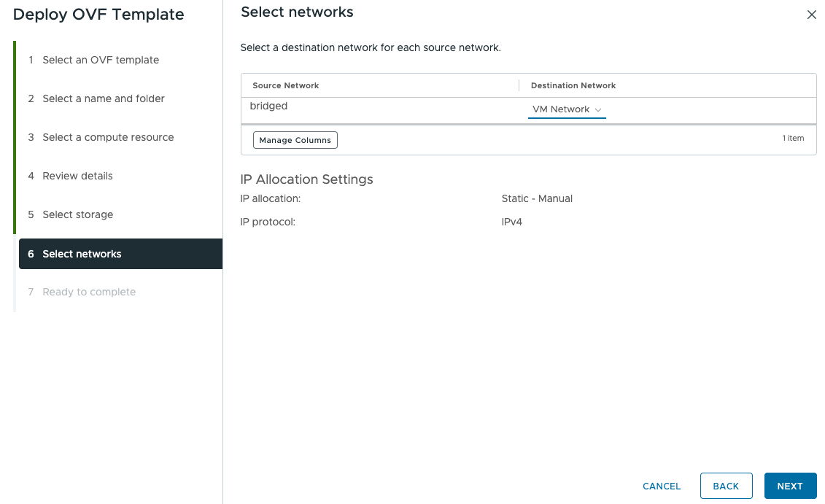This screenshot has height=504, width=825.
Task: Open step 2 Select a name and folder
Action: click(104, 98)
